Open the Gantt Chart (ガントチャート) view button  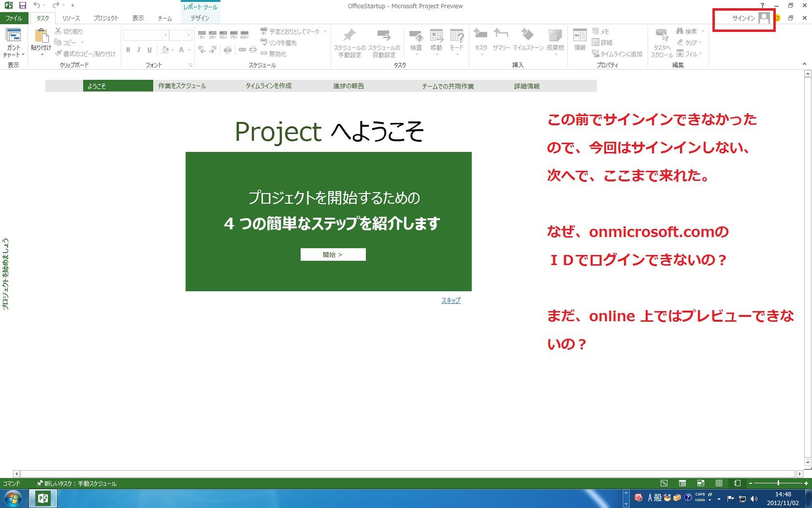tap(14, 43)
